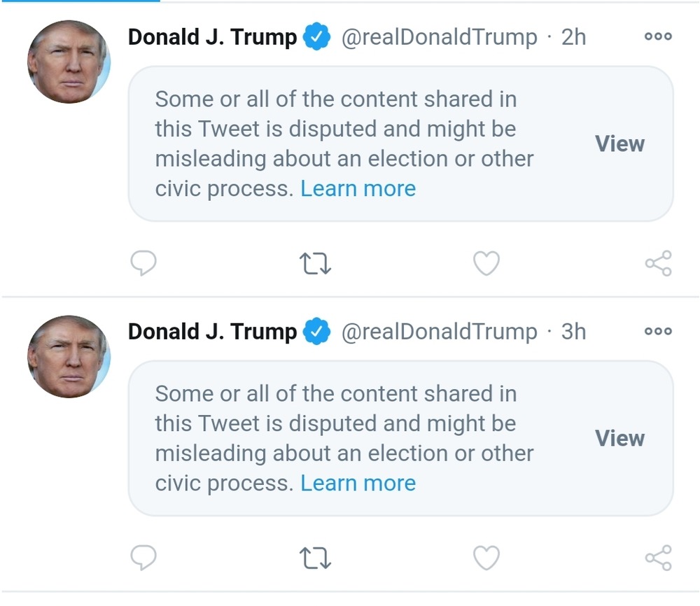Viewport: 700px width, 606px height.
Task: Open profile picture on the 2h tweet
Action: click(x=69, y=62)
